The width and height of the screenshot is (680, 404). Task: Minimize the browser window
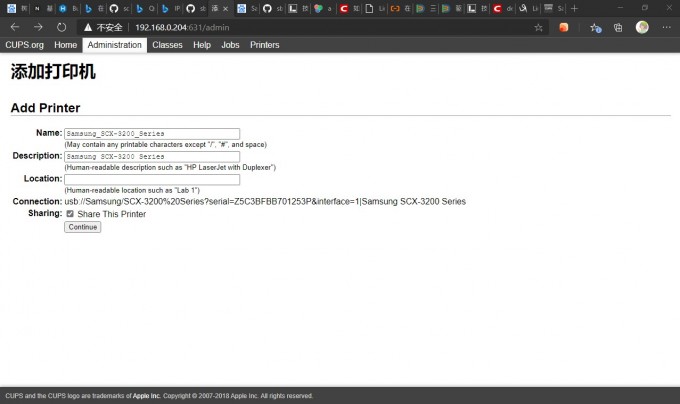point(620,8)
